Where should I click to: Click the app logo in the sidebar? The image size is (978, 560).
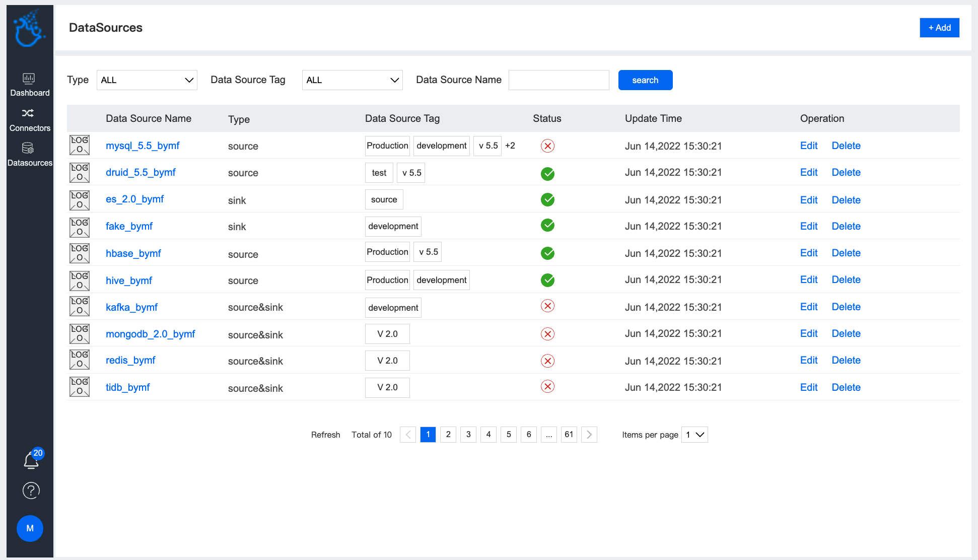(x=29, y=28)
